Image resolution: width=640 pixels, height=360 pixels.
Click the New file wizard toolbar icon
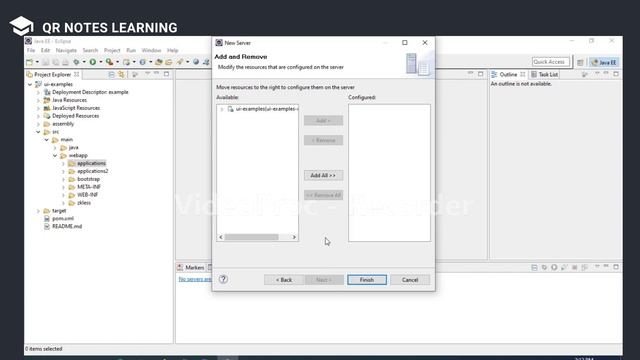(x=29, y=62)
